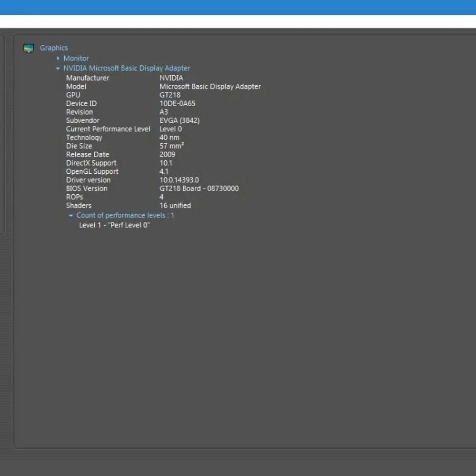The image size is (476, 476).
Task: Click the Model label
Action: tap(76, 87)
